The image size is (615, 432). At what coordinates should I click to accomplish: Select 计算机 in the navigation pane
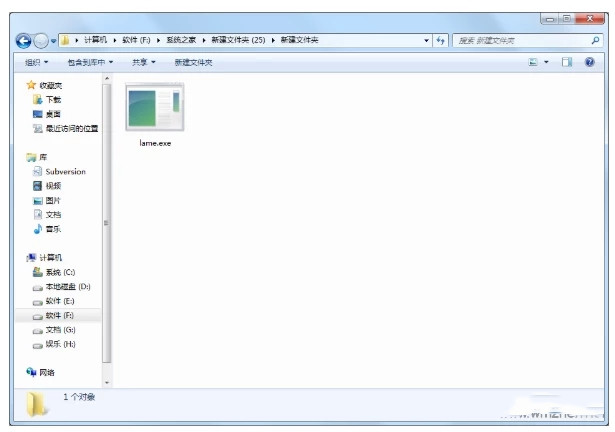51,257
